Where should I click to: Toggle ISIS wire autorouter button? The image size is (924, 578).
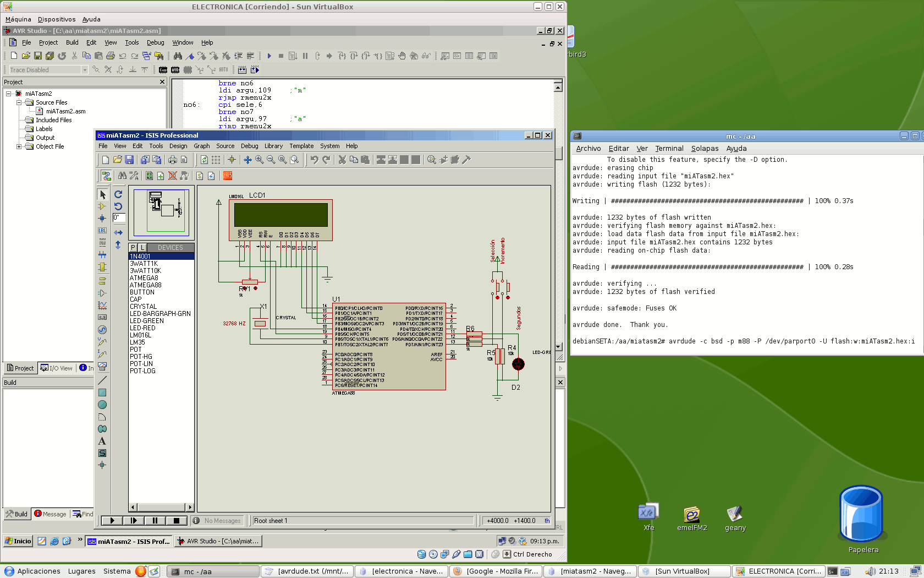(x=106, y=176)
